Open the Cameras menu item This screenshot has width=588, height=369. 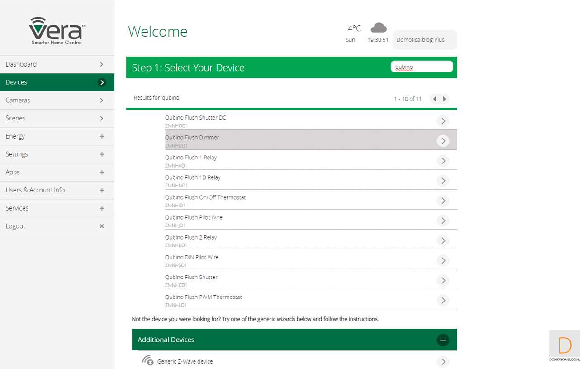click(57, 100)
